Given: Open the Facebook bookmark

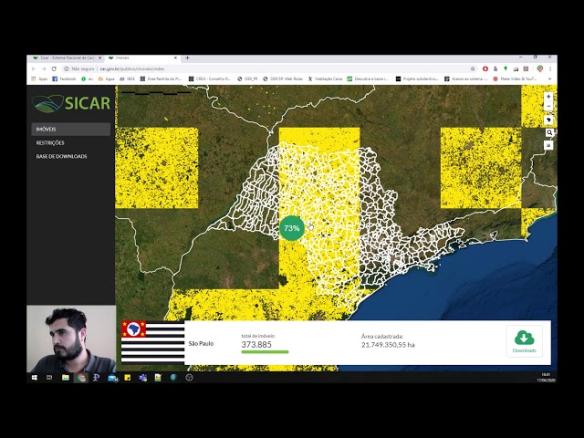Looking at the screenshot, I should coord(64,79).
